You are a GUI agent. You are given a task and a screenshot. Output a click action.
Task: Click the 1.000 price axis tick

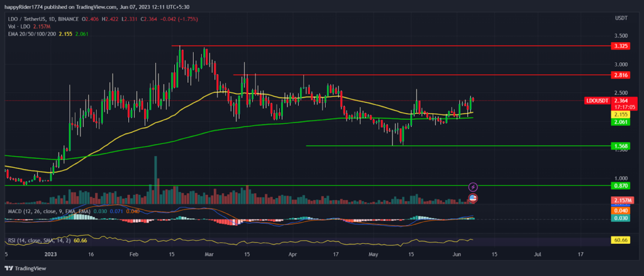pyautogui.click(x=621, y=179)
